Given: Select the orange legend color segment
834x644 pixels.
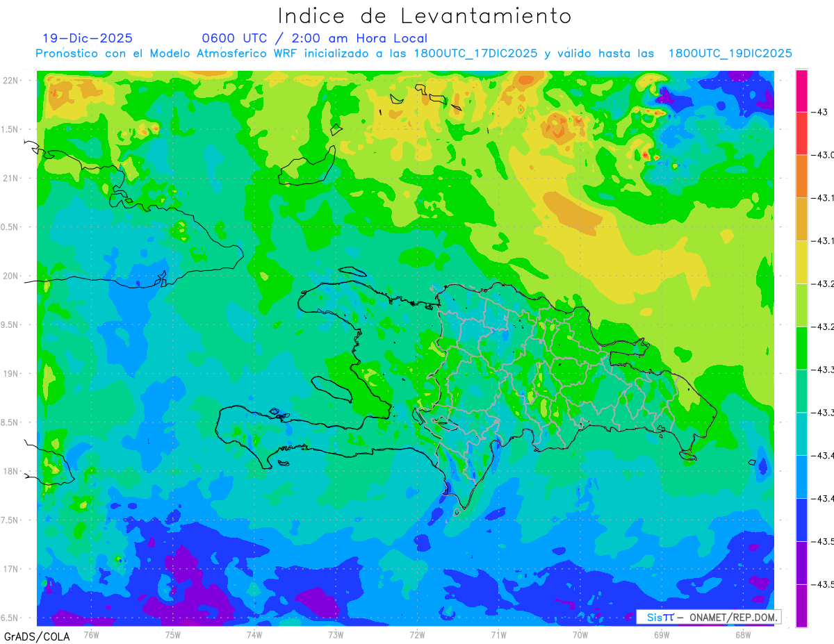Looking at the screenshot, I should tap(801, 176).
